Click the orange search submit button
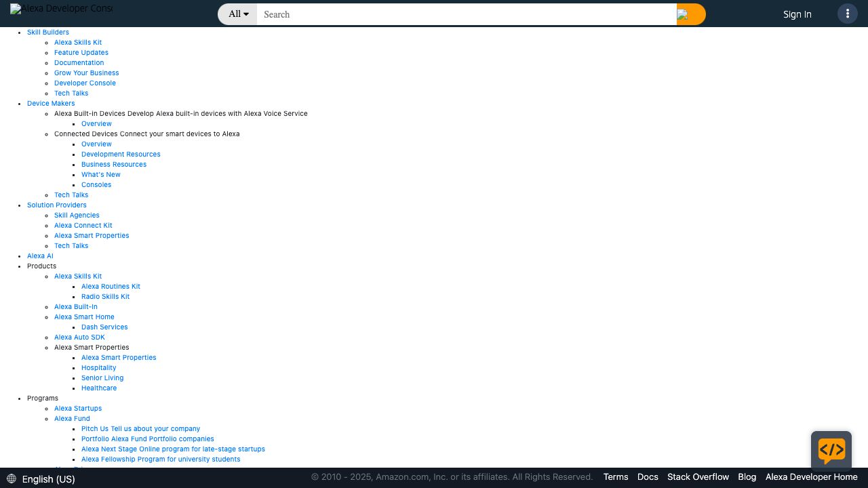Screen dimensions: 868x488 coord(690,14)
